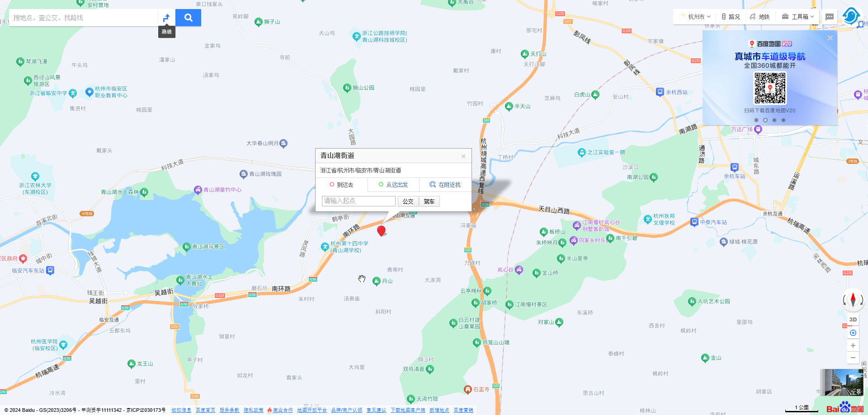Select the second carousel dot in ad banner

click(x=765, y=120)
